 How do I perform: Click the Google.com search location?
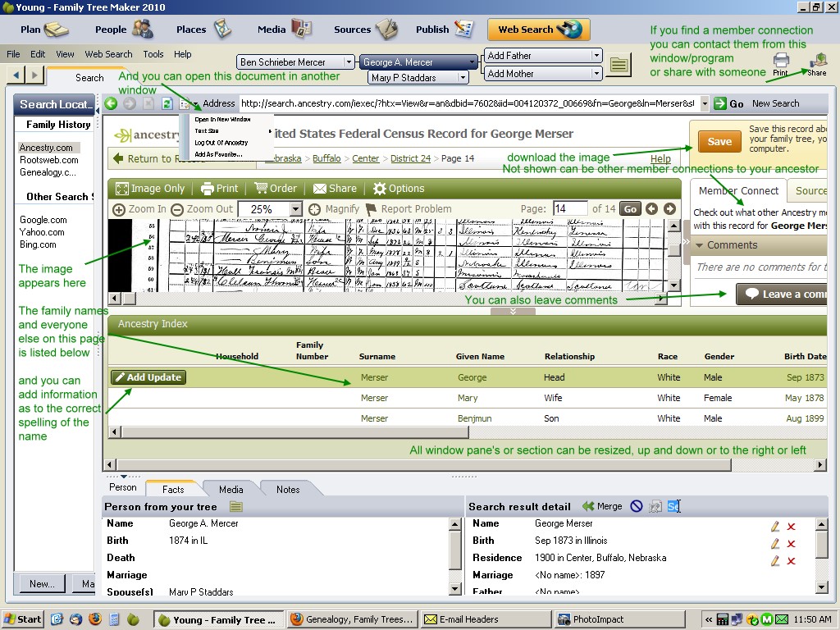[43, 220]
